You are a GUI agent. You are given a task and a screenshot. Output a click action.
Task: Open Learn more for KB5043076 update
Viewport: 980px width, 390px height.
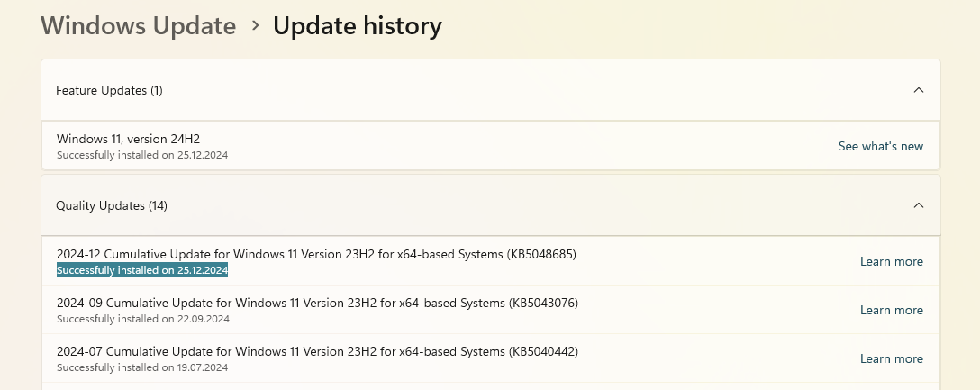point(891,310)
